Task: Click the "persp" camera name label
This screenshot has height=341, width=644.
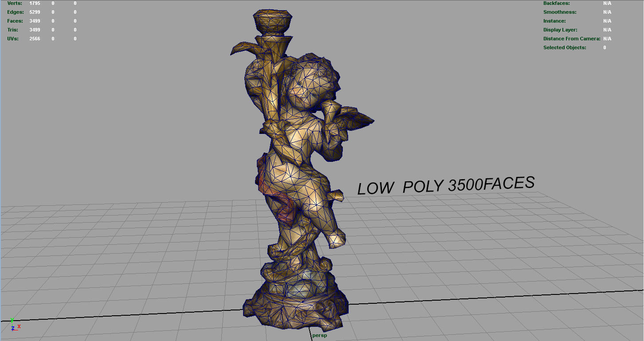Action: (319, 336)
